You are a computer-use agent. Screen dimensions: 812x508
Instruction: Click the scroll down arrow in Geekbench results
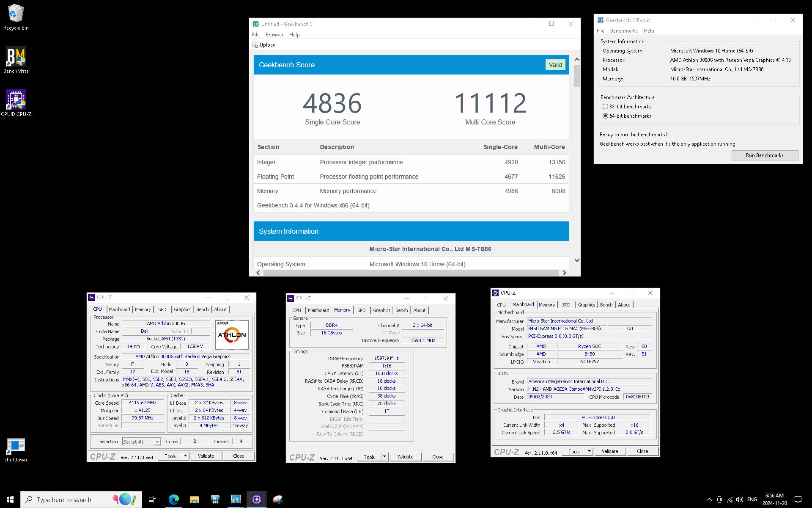pyautogui.click(x=577, y=260)
